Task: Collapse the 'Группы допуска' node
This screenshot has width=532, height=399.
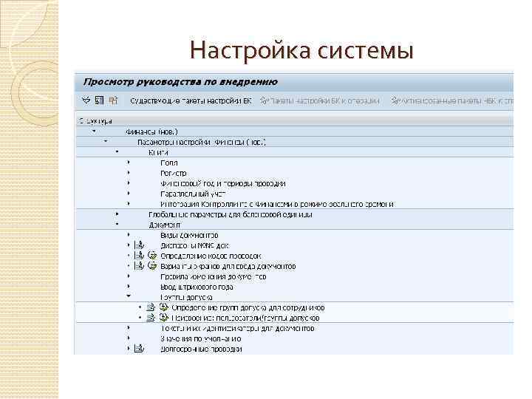Action: click(129, 296)
